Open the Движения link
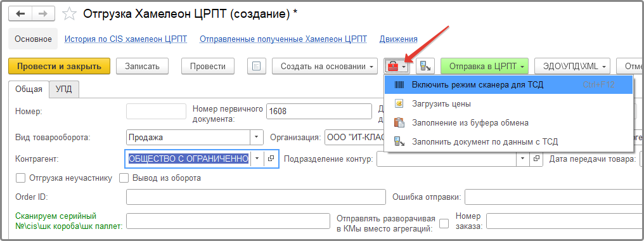644x241 pixels. pyautogui.click(x=399, y=39)
